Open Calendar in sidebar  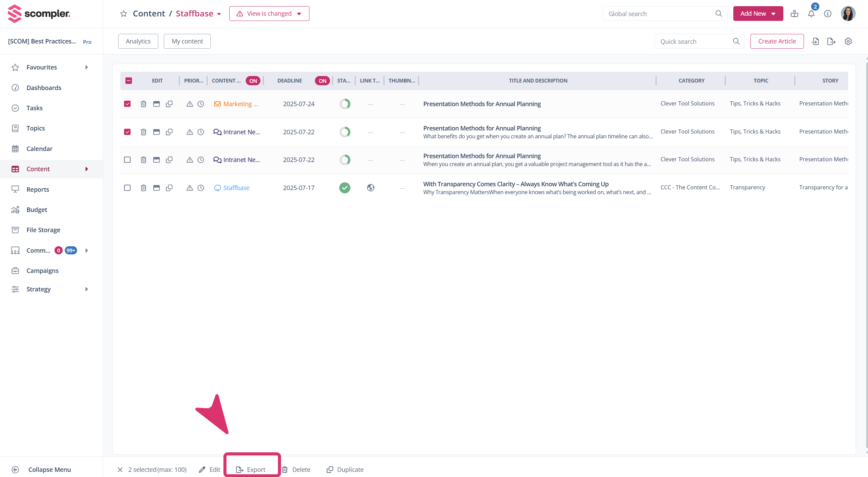coord(39,149)
